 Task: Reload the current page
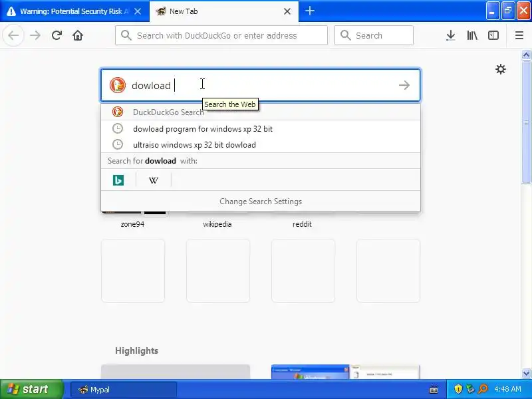(x=57, y=35)
